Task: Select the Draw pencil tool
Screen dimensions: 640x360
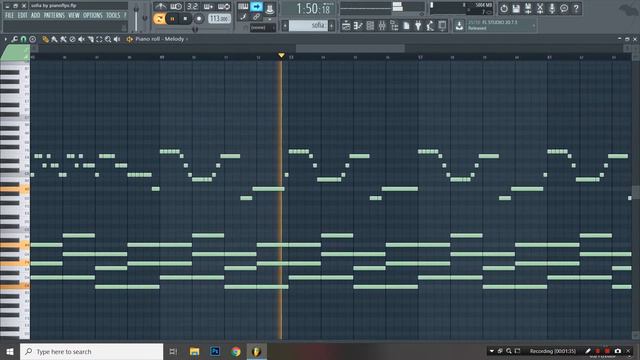Action: pyautogui.click(x=45, y=39)
